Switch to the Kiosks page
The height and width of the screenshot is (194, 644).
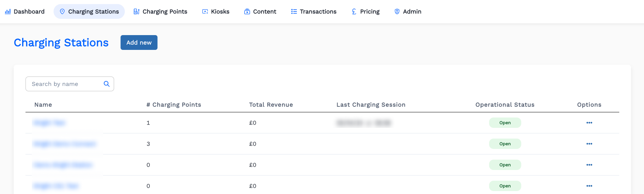point(216,11)
